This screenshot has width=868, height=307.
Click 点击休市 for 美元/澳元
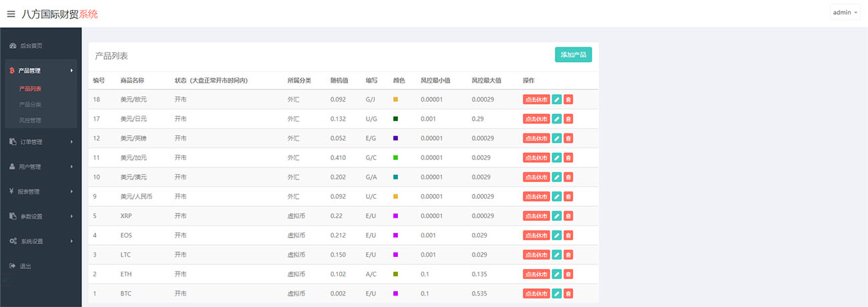click(x=536, y=177)
